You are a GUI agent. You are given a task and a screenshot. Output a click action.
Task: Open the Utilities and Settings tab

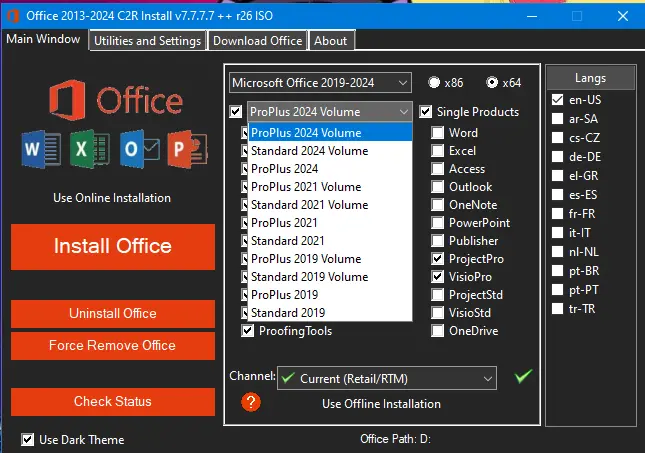coord(147,41)
